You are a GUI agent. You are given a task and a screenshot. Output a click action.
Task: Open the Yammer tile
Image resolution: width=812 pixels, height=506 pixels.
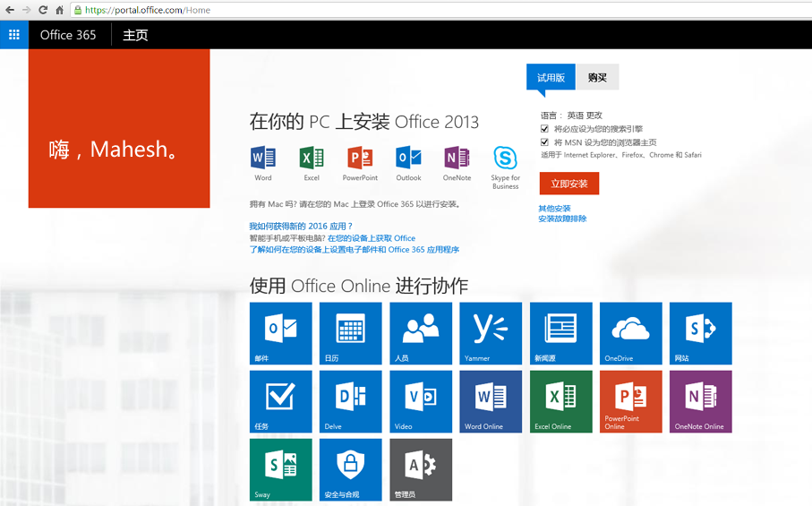click(491, 333)
